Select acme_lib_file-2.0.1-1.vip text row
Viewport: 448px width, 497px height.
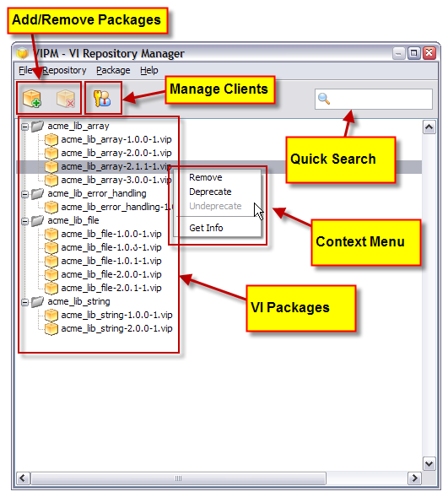111,288
